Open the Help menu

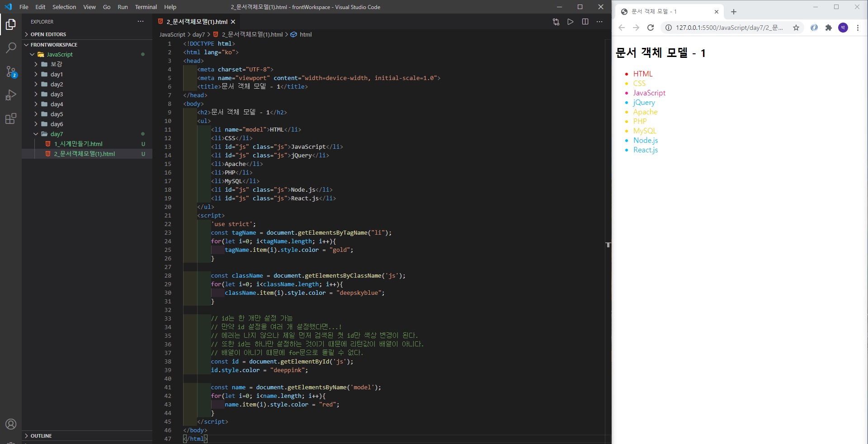pyautogui.click(x=170, y=7)
